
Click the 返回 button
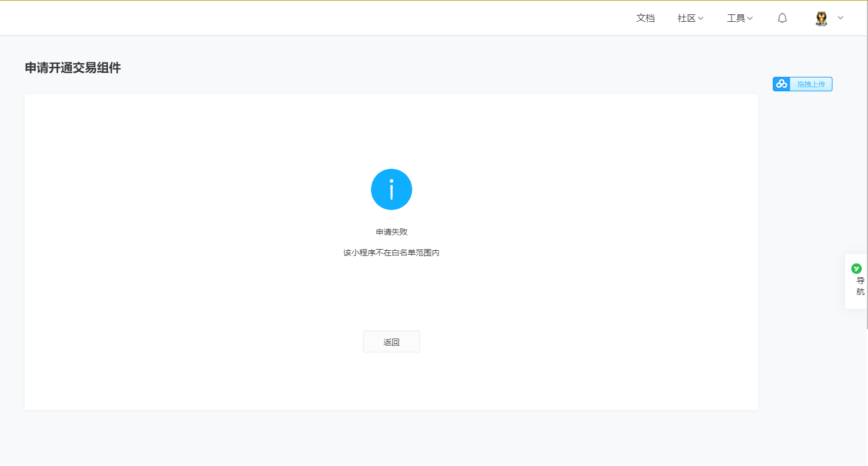click(x=392, y=341)
